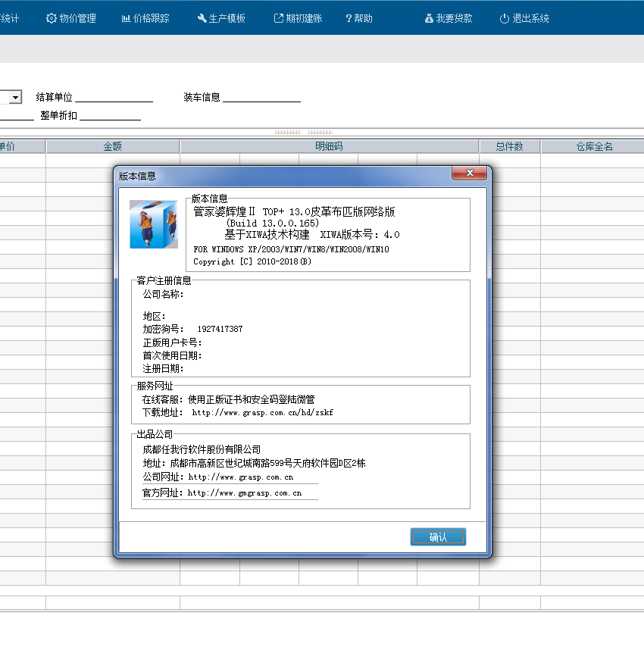Click the power icon beside 退出系统

(x=505, y=18)
